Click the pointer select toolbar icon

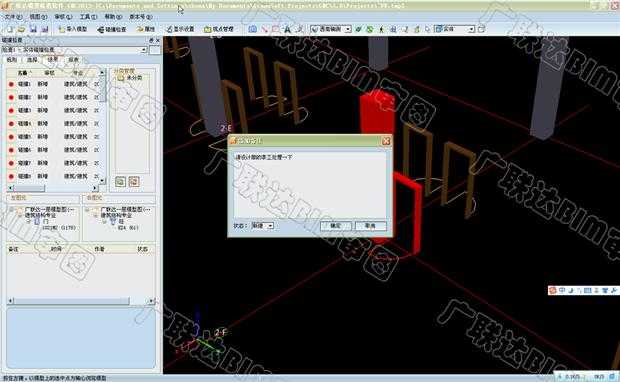pyautogui.click(x=427, y=29)
